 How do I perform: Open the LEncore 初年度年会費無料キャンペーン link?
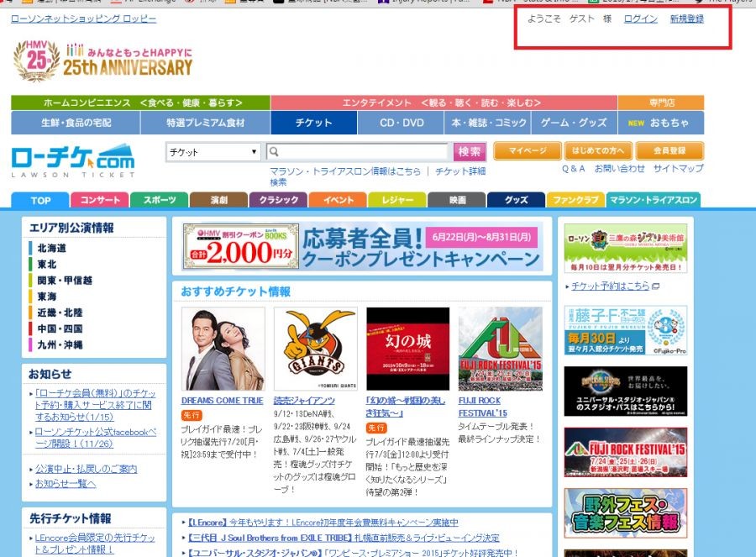[323, 523]
